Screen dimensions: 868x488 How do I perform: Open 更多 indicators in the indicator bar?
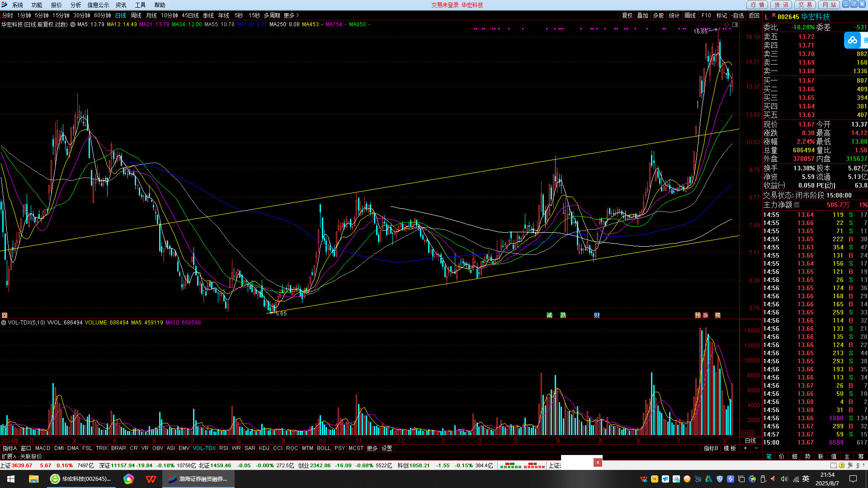coord(372,448)
